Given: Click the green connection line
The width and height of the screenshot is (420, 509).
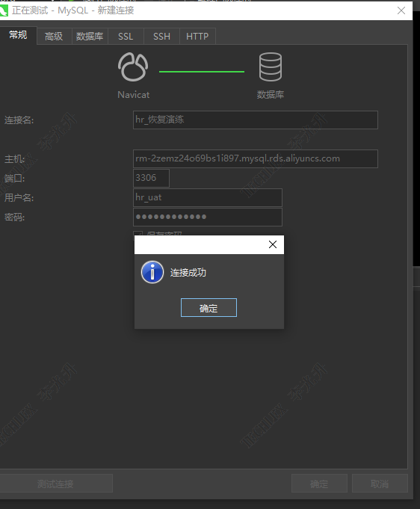Looking at the screenshot, I should [x=202, y=72].
